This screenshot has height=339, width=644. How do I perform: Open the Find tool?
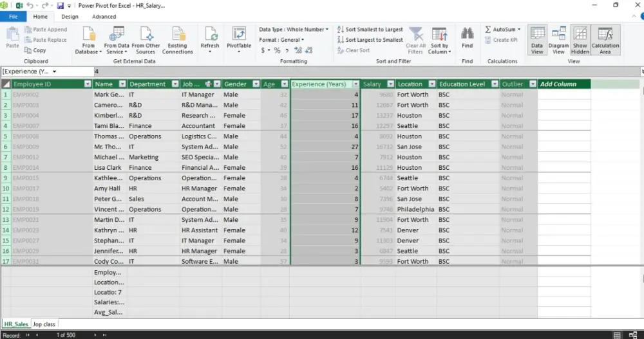[x=467, y=38]
